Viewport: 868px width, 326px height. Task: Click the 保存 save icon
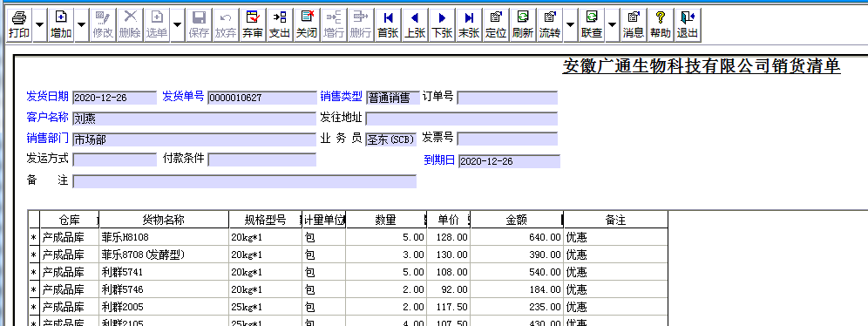(x=199, y=25)
